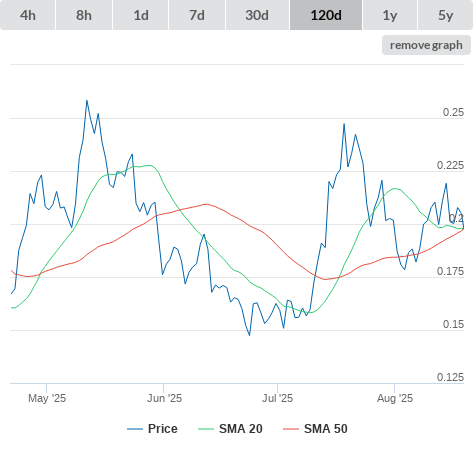Click the Aug '25 axis label
This screenshot has height=455, width=474.
395,398
